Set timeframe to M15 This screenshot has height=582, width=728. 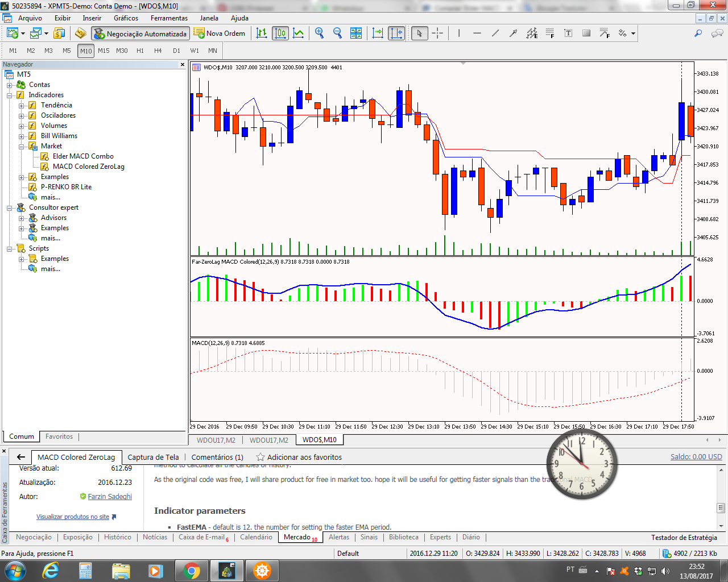[104, 51]
